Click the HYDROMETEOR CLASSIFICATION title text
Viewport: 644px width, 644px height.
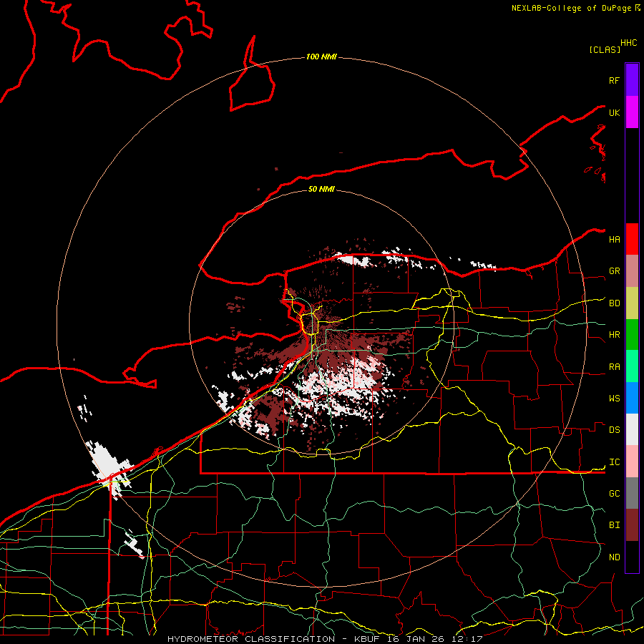(x=251, y=639)
